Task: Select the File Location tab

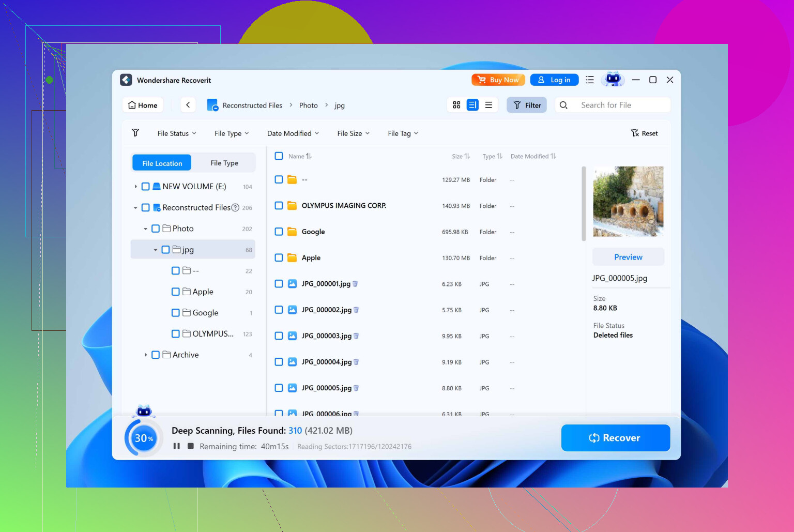Action: click(162, 163)
